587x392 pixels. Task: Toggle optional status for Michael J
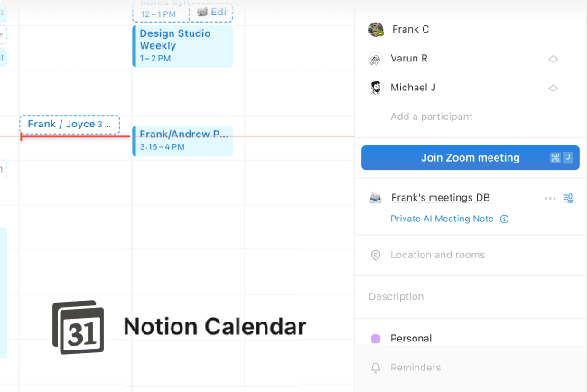click(x=553, y=89)
